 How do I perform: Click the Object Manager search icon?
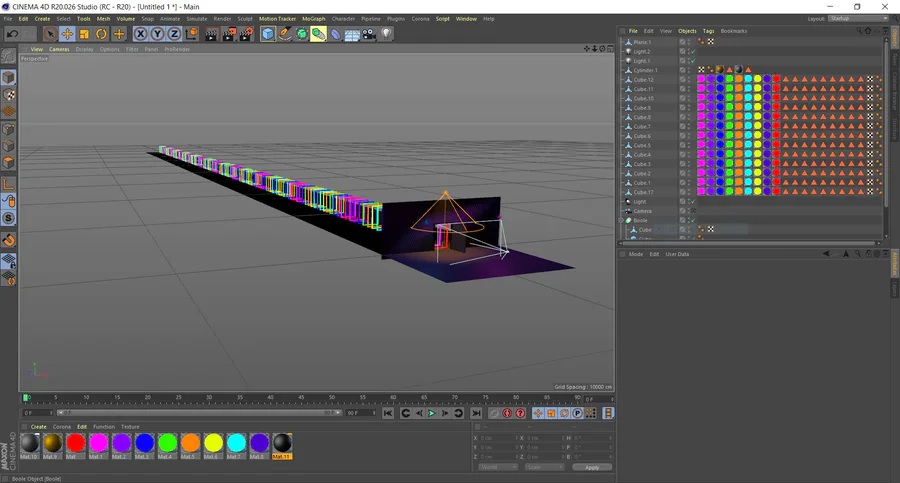coord(859,31)
